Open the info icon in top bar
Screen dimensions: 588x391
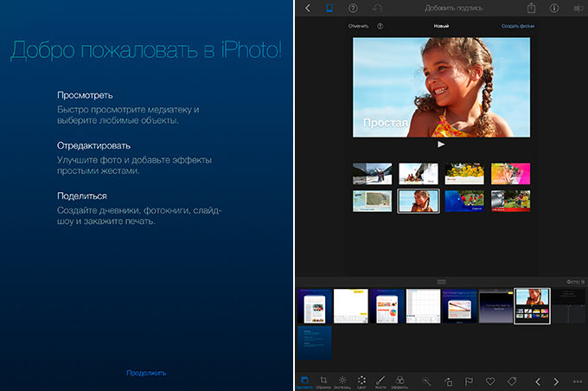(554, 8)
